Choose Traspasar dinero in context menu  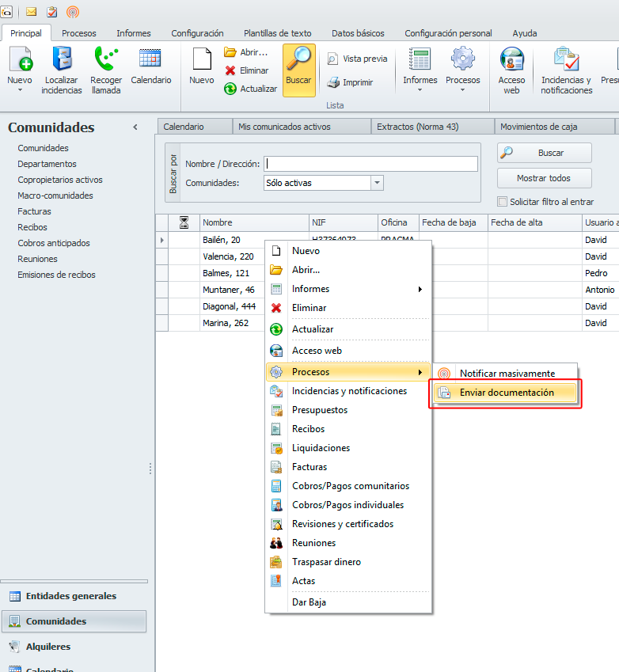click(348, 562)
